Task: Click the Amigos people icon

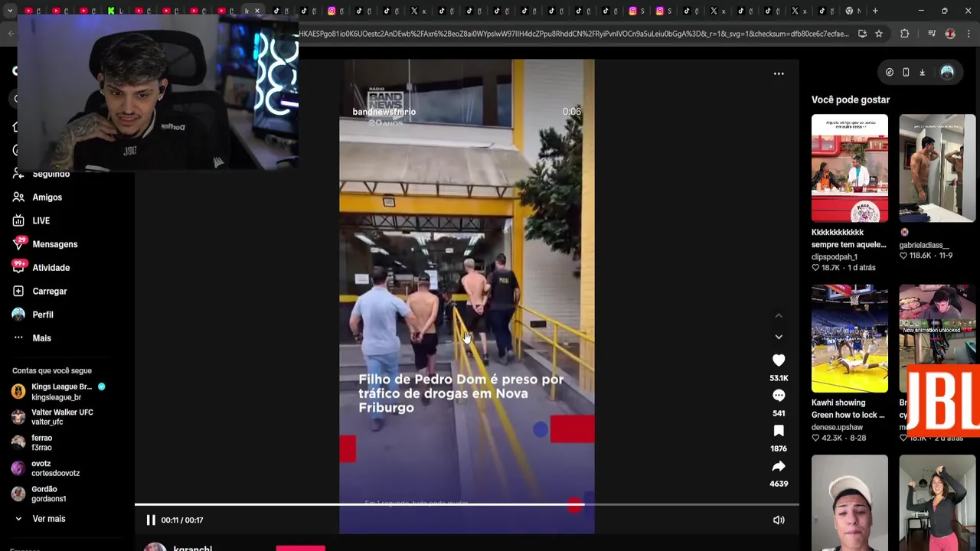Action: click(x=18, y=197)
